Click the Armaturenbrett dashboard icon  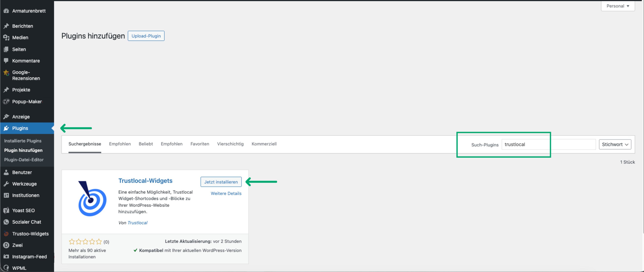pyautogui.click(x=6, y=11)
